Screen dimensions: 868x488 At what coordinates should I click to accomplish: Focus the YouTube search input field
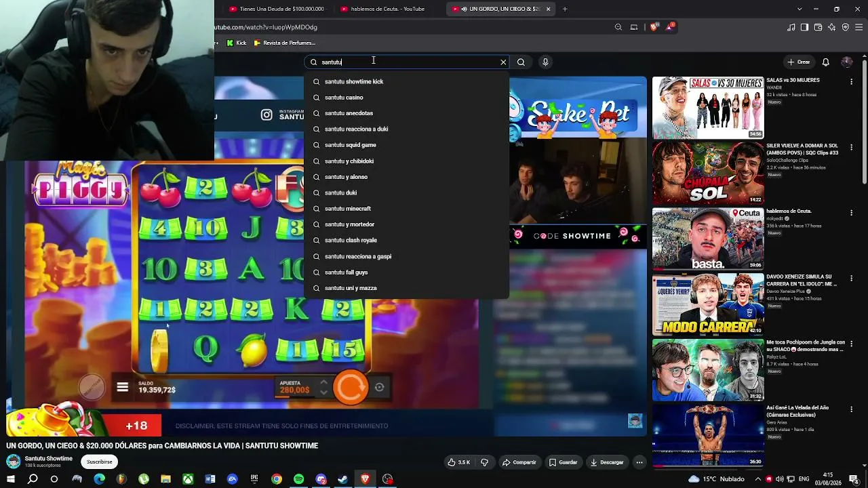point(408,62)
